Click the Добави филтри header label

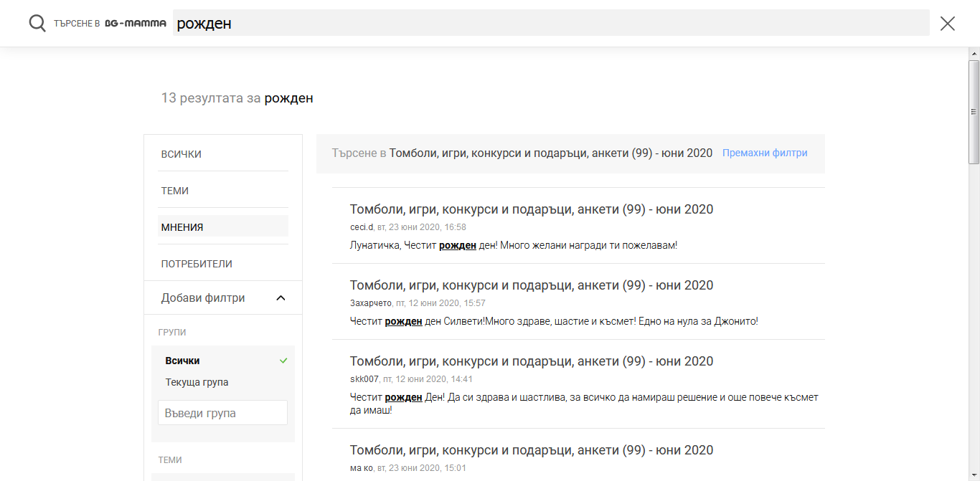[x=203, y=298]
